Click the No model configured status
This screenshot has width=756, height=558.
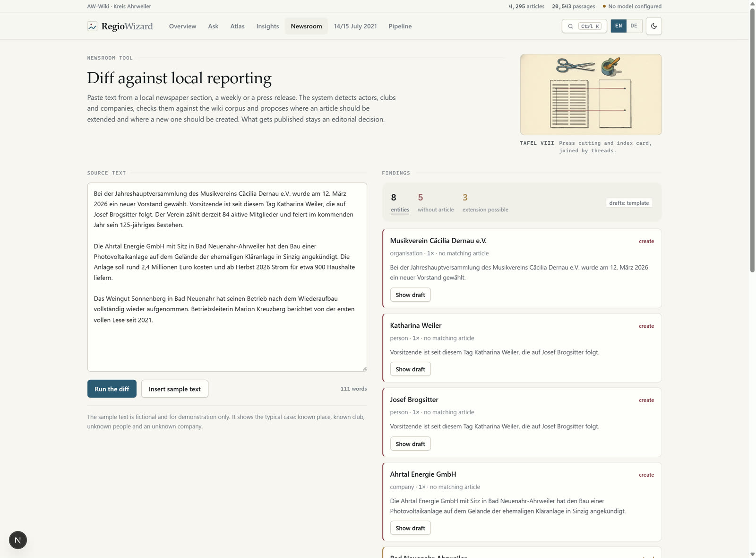[632, 6]
